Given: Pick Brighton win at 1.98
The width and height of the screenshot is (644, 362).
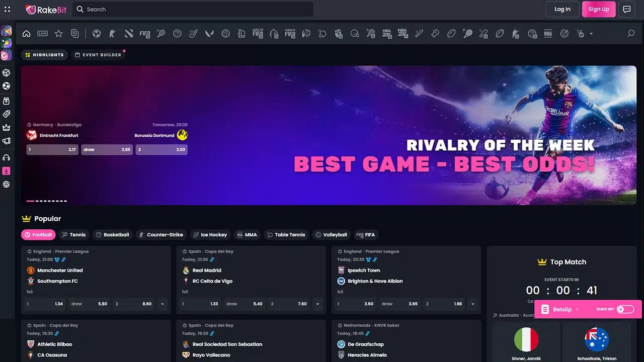Looking at the screenshot, I should (x=444, y=304).
